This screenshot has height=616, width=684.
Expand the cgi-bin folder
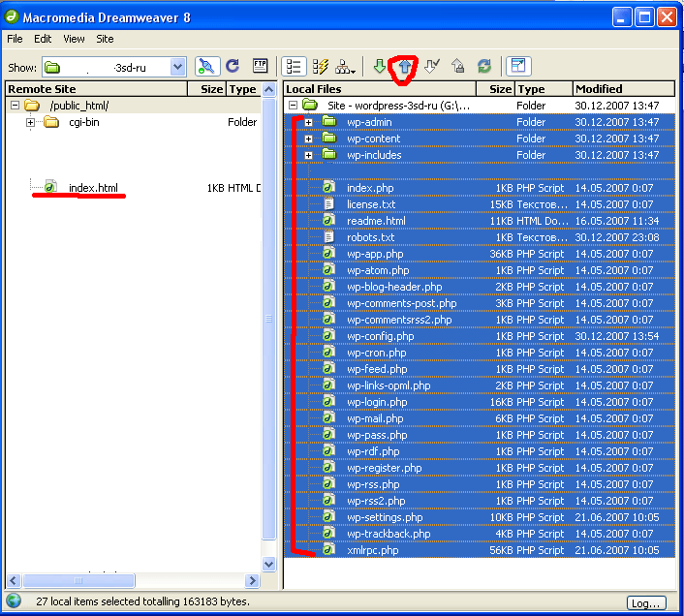pyautogui.click(x=30, y=122)
